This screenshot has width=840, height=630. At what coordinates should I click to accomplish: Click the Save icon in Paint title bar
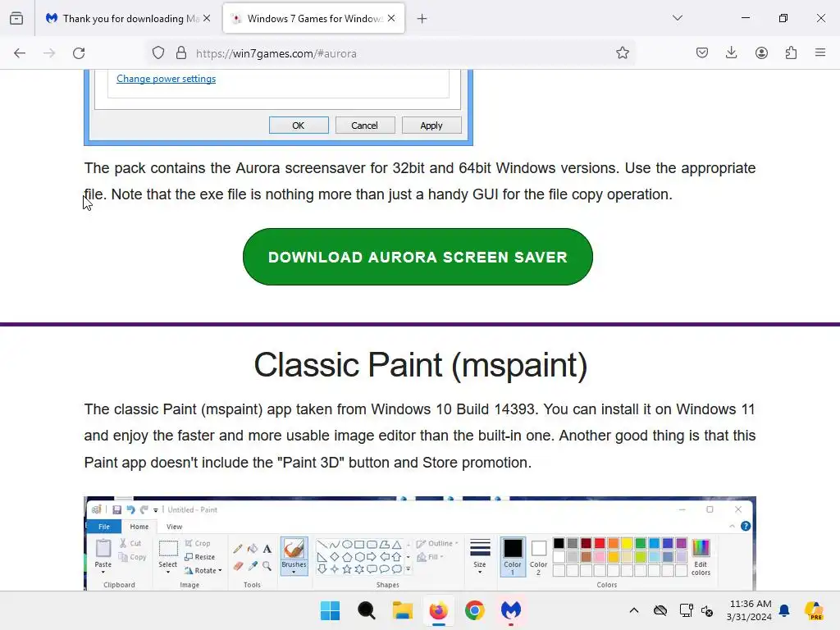pyautogui.click(x=116, y=509)
